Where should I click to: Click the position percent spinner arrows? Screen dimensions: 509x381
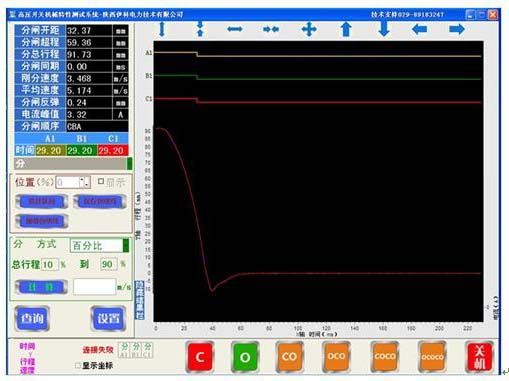tap(84, 182)
